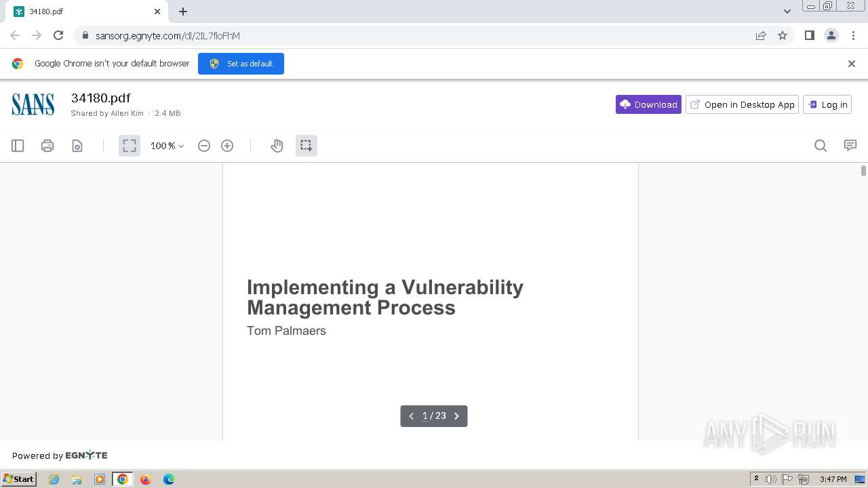
Task: Open the document properties icon
Action: (77, 146)
